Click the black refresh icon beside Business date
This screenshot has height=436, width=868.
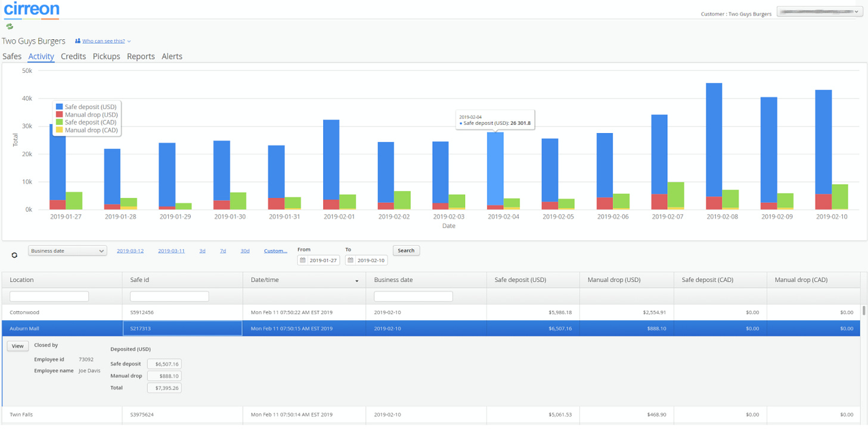point(14,255)
